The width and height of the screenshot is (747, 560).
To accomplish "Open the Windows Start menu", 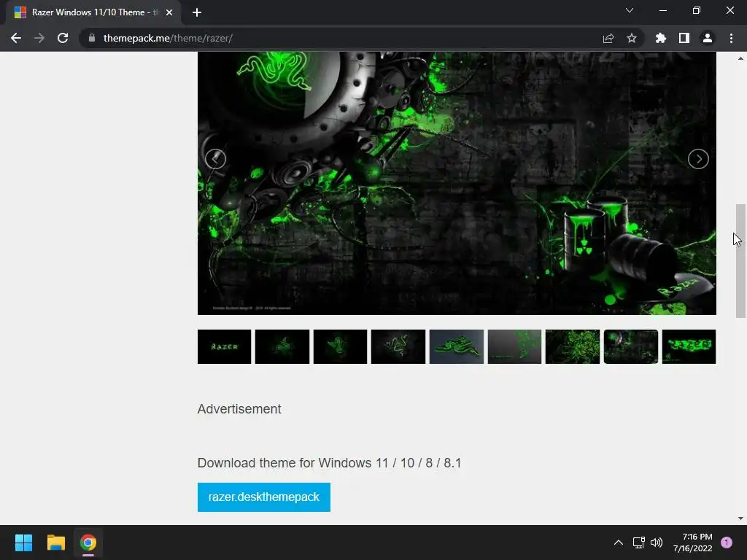I will coord(23,542).
